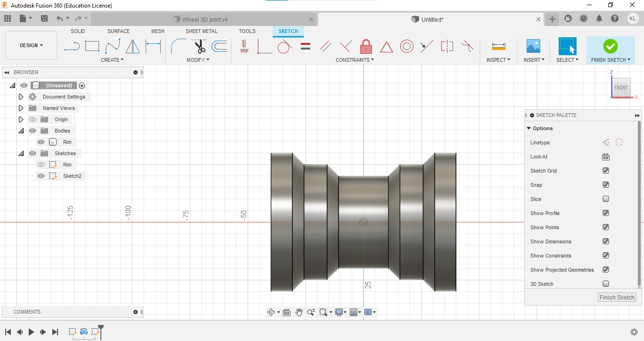Apply the Horizontal/Vertical constraint

click(244, 46)
